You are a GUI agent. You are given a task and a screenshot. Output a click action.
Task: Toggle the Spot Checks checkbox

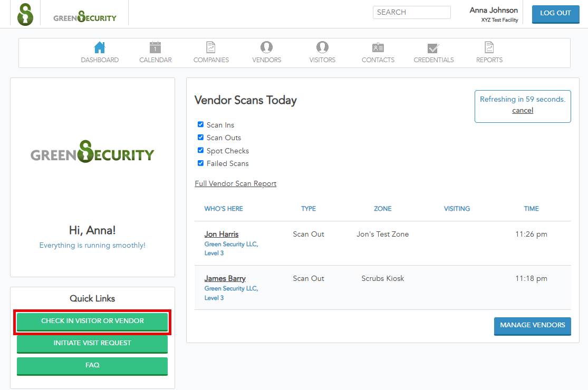coord(200,150)
